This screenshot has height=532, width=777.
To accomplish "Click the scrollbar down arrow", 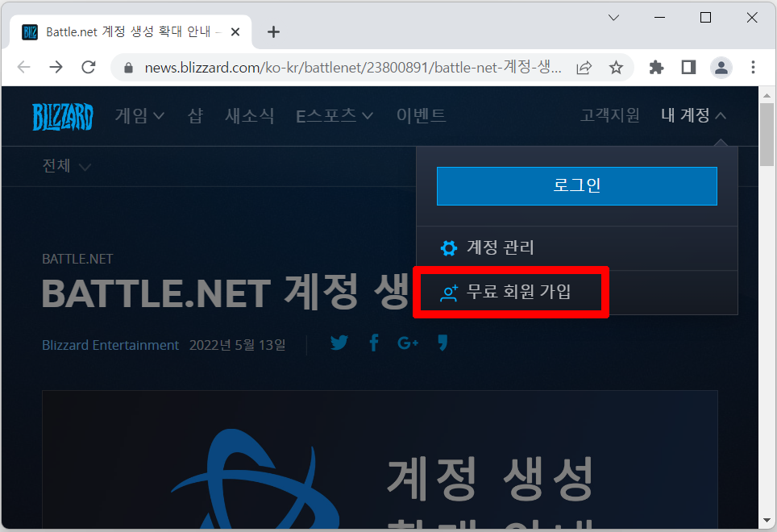I will click(x=767, y=521).
